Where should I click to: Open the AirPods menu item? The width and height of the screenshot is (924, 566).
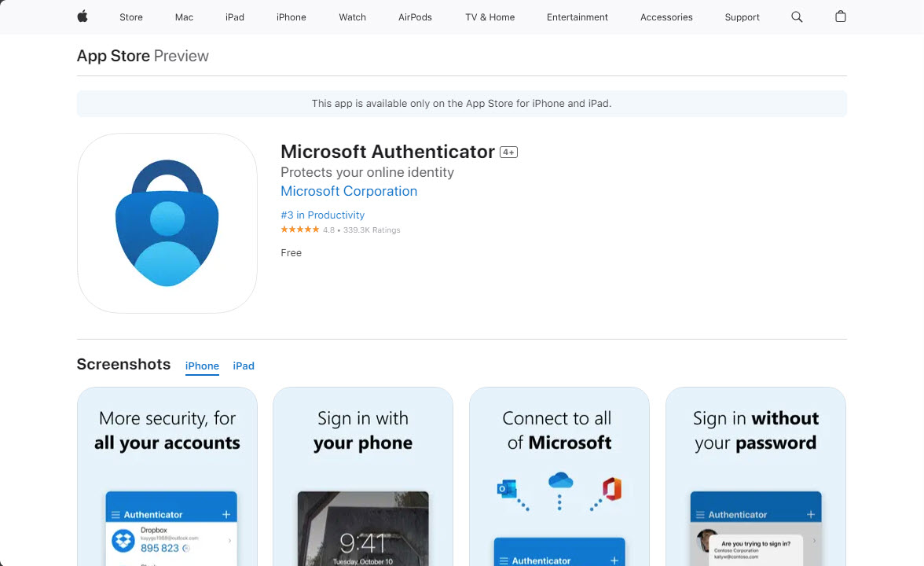pyautogui.click(x=415, y=17)
